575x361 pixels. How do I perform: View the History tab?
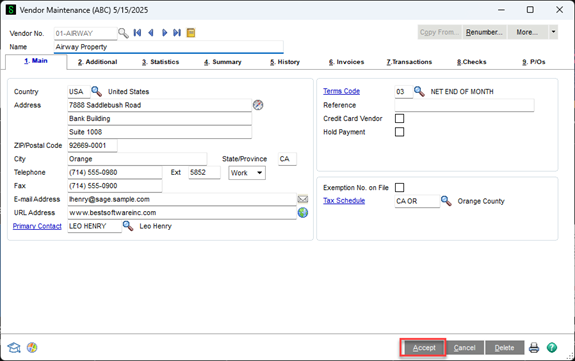tap(285, 62)
